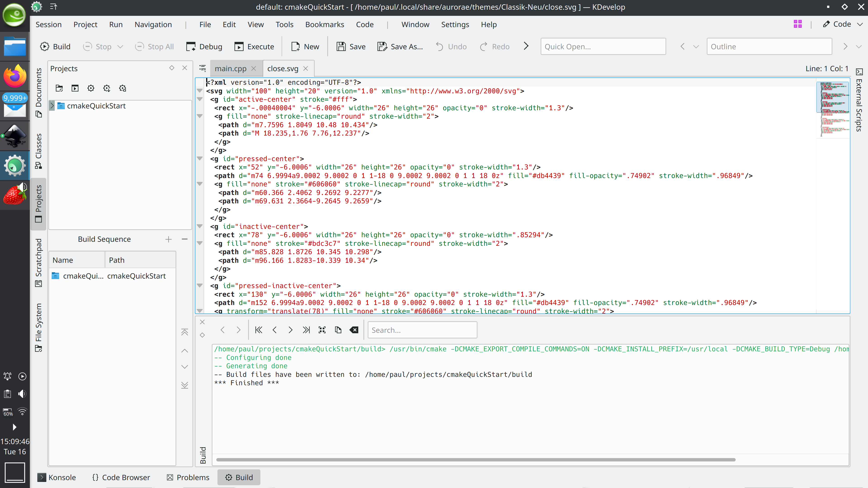
Task: Click the document list icon left of tabs
Action: click(203, 68)
